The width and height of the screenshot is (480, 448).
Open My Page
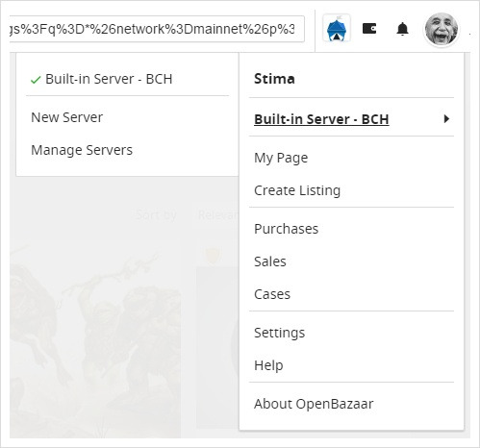(x=281, y=158)
